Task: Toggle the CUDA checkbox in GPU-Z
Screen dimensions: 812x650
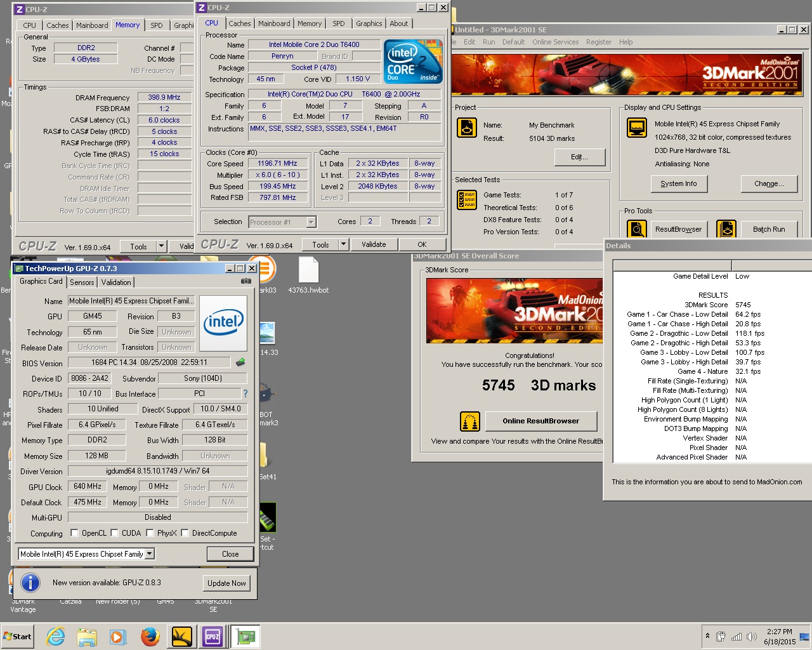Action: (x=114, y=533)
